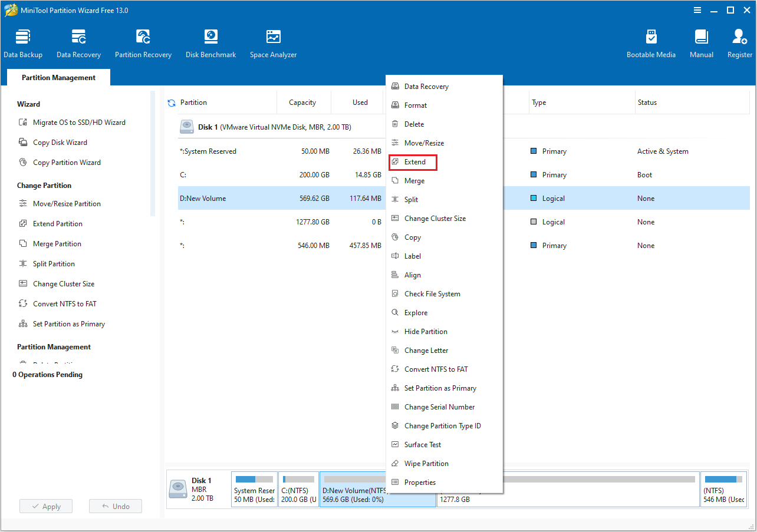Image resolution: width=757 pixels, height=532 pixels.
Task: Launch Data Recovery from the toolbar
Action: 78,44
